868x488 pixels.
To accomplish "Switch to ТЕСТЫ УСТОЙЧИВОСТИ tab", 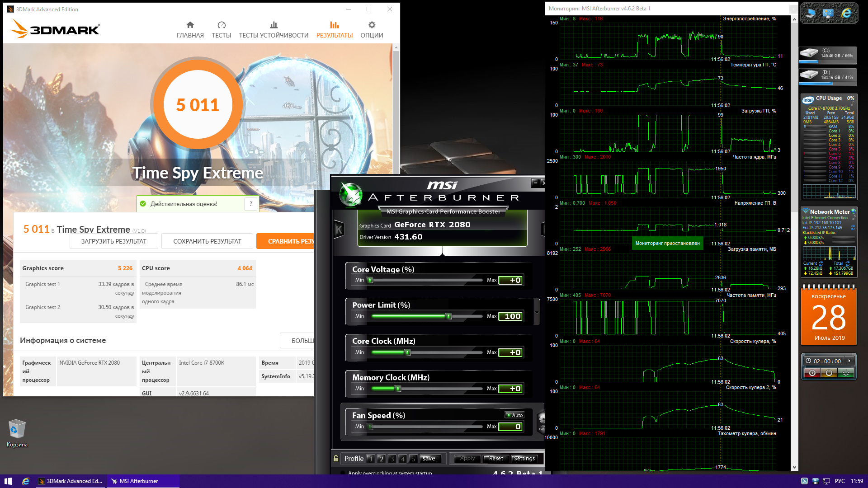I will point(274,30).
